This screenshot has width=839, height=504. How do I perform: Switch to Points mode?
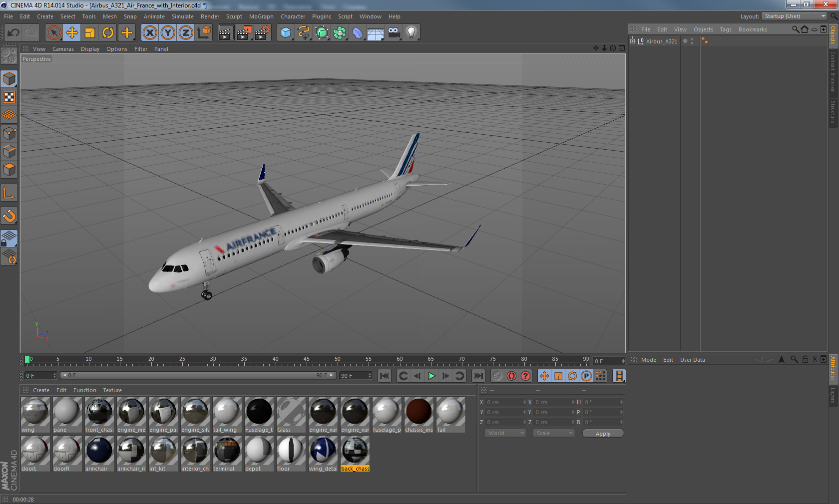tap(9, 134)
